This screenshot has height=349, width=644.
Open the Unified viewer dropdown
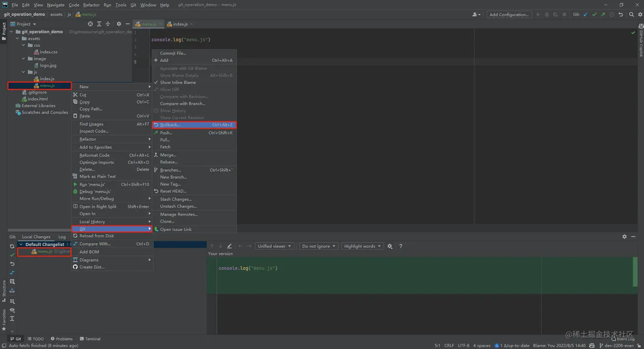click(x=274, y=246)
